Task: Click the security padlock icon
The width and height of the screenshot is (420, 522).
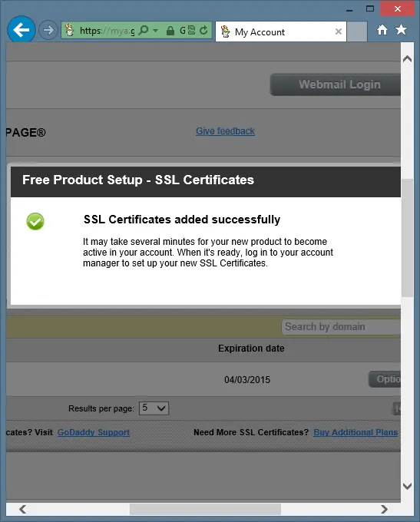Action: (x=170, y=31)
